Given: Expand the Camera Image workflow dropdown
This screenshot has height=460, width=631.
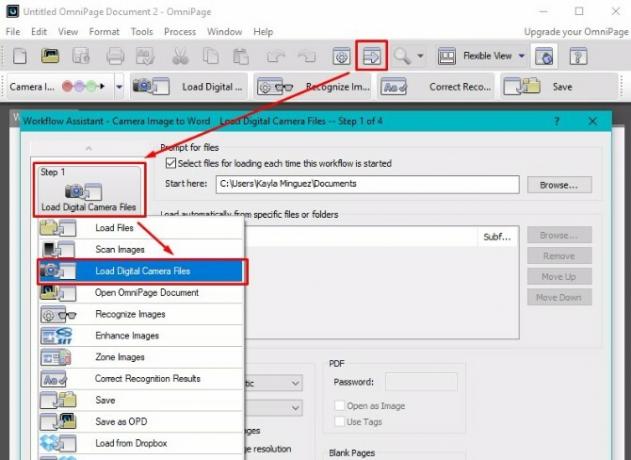Looking at the screenshot, I should tap(119, 87).
